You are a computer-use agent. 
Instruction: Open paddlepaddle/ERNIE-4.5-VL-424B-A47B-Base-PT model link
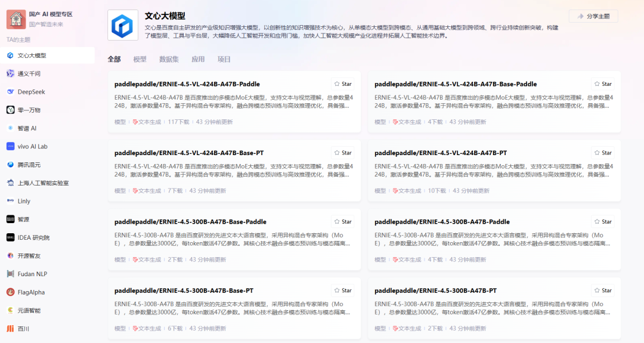pyautogui.click(x=189, y=153)
